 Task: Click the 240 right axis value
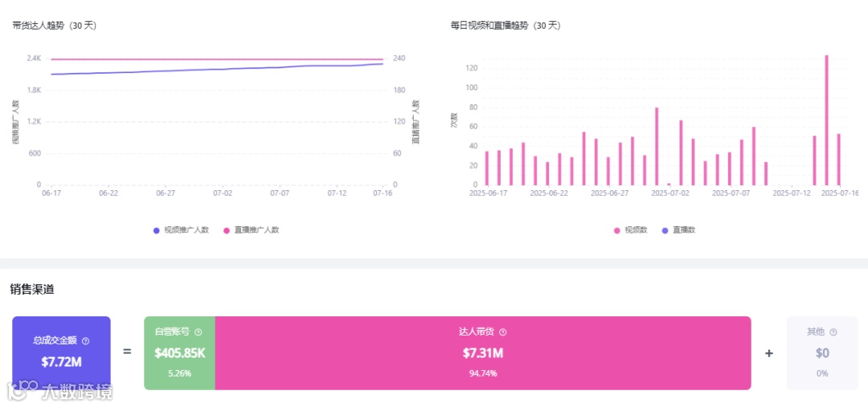coord(399,58)
